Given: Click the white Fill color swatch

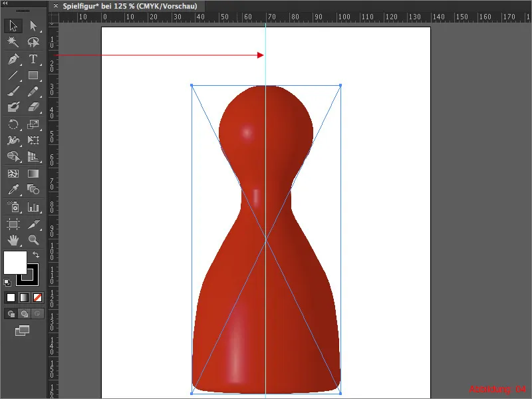Looking at the screenshot, I should pos(15,263).
